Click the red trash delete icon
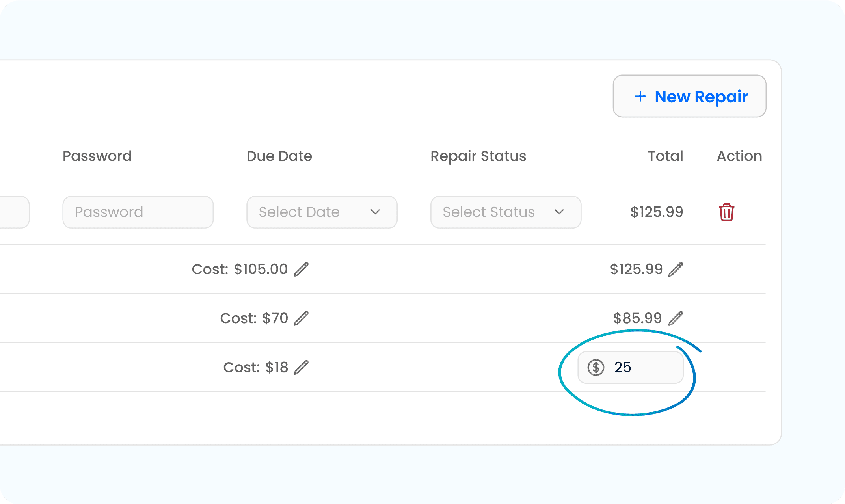The image size is (845, 504). 726,212
